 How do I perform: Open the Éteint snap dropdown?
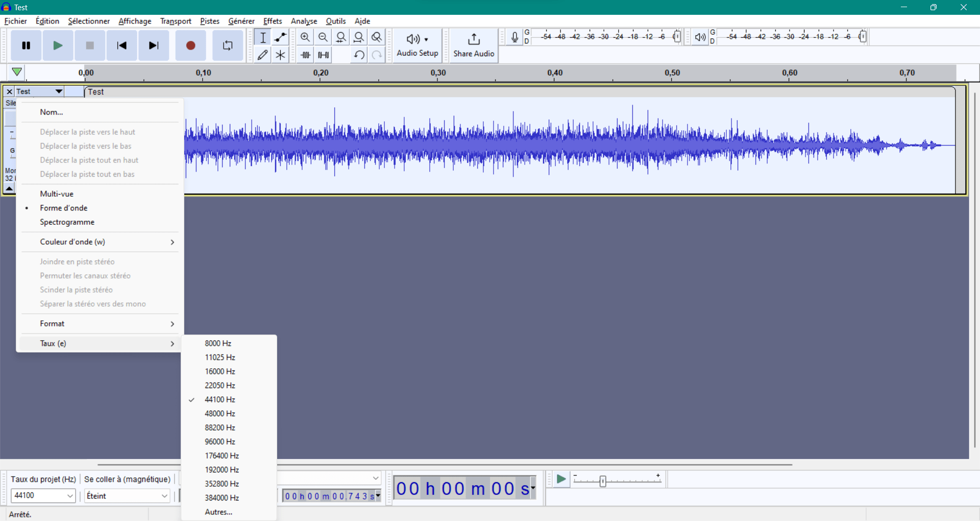(x=127, y=495)
